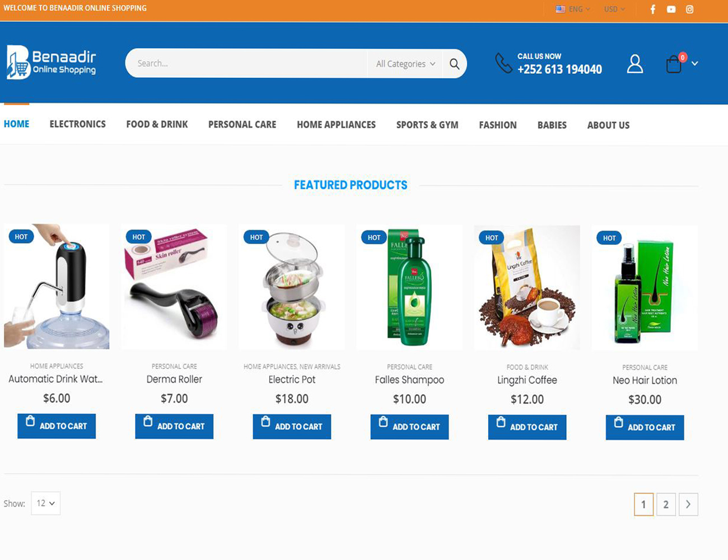Go to page 2 of products

click(666, 505)
